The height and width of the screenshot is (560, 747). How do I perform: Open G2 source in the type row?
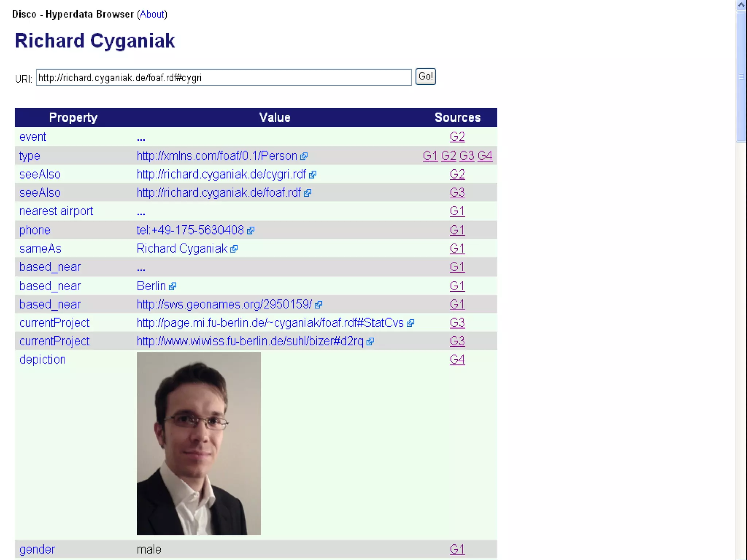449,156
